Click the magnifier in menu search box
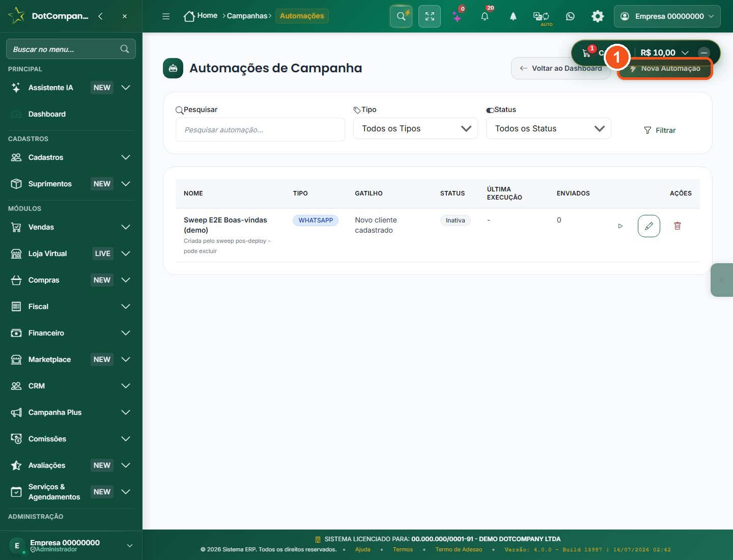This screenshot has width=733, height=560. pyautogui.click(x=125, y=49)
